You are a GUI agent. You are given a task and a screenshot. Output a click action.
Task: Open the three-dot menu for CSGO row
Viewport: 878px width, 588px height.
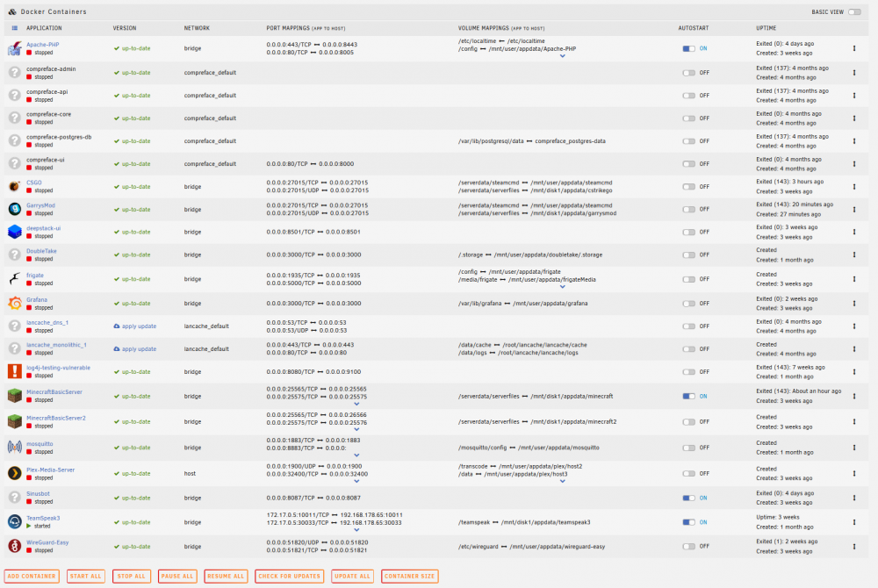click(x=854, y=187)
